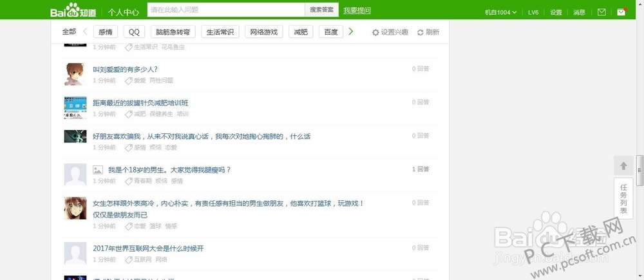Viewport: 644px width, 280px height.
Task: Click the back-to-top arrow button
Action: coord(623,166)
